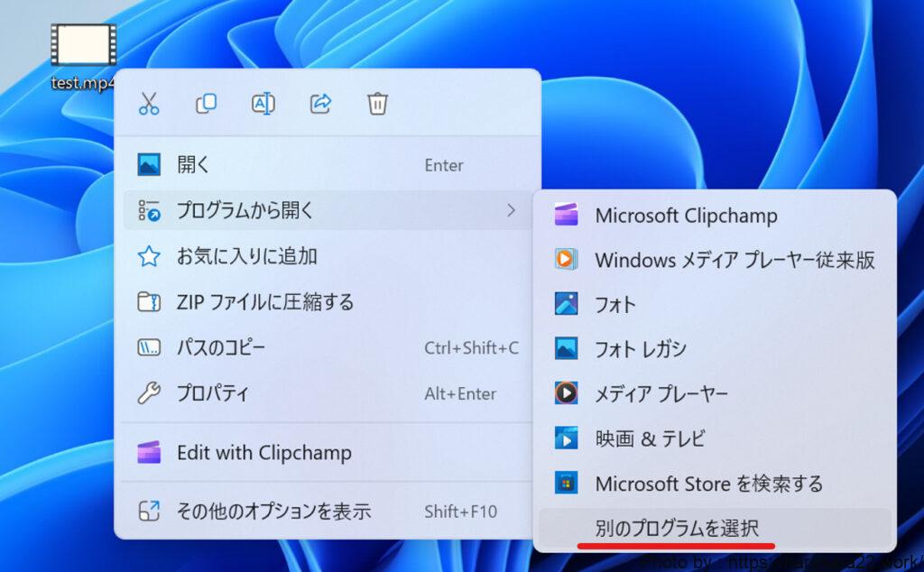Image resolution: width=924 pixels, height=572 pixels.
Task: Click the Rename icon
Action: (263, 104)
